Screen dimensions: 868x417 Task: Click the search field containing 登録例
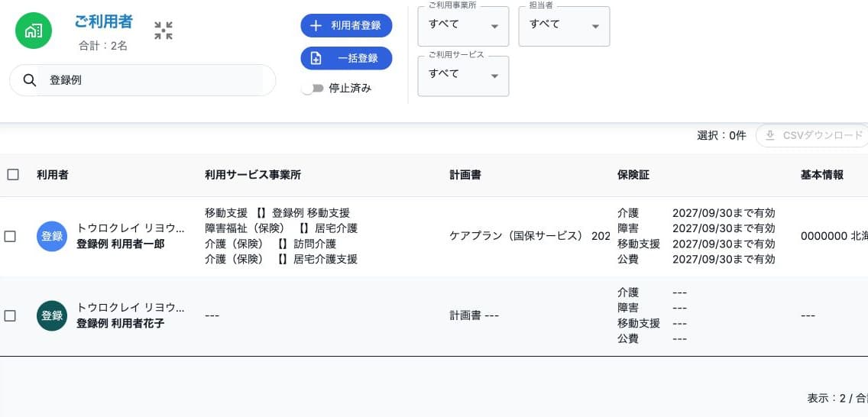click(x=143, y=80)
